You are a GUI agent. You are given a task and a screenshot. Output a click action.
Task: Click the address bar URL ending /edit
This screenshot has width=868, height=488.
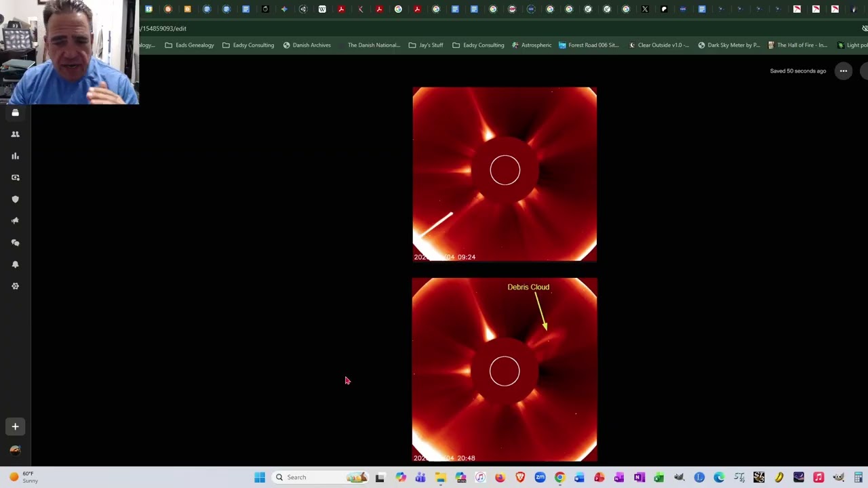pos(163,28)
